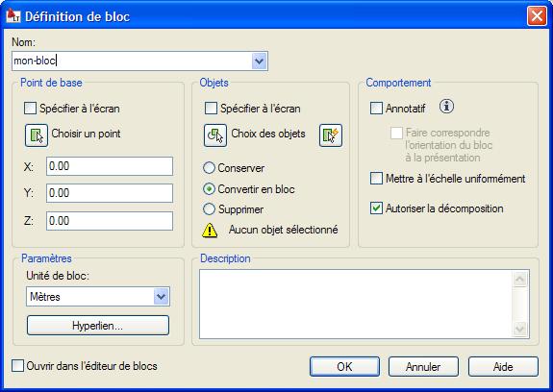
Task: Check the Annotatif option
Action: (376, 109)
